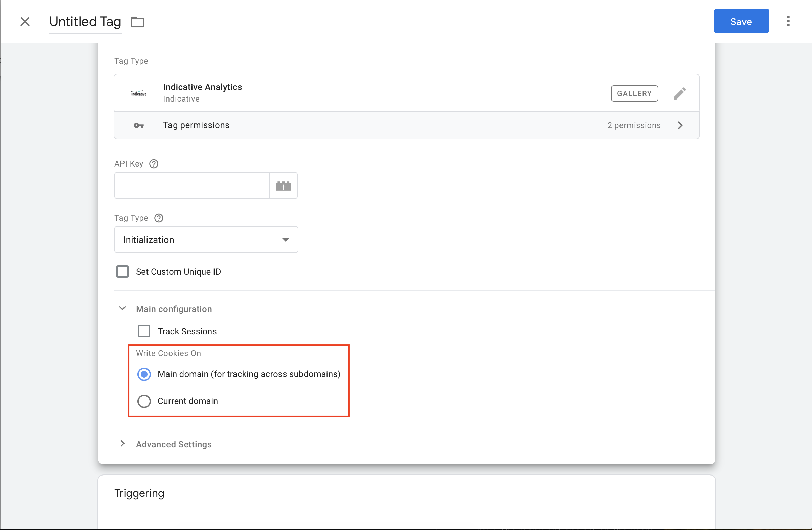
Task: Edit tag type with pencil icon
Action: (680, 93)
